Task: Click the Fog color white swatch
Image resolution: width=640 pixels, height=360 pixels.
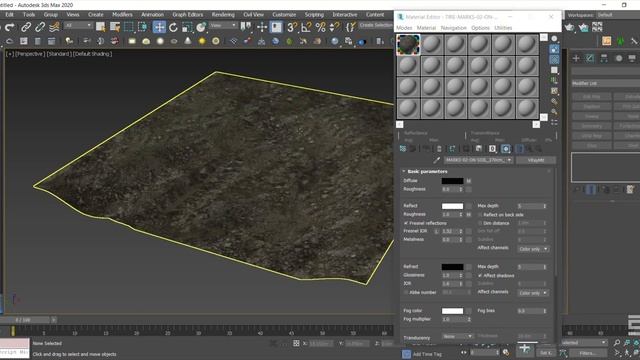Action: pyautogui.click(x=453, y=311)
